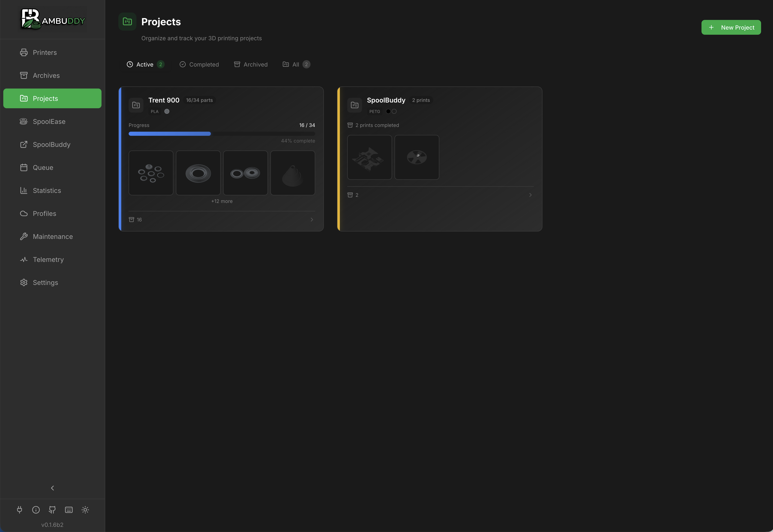This screenshot has height=532, width=773.
Task: Create a New Project
Action: tap(731, 27)
